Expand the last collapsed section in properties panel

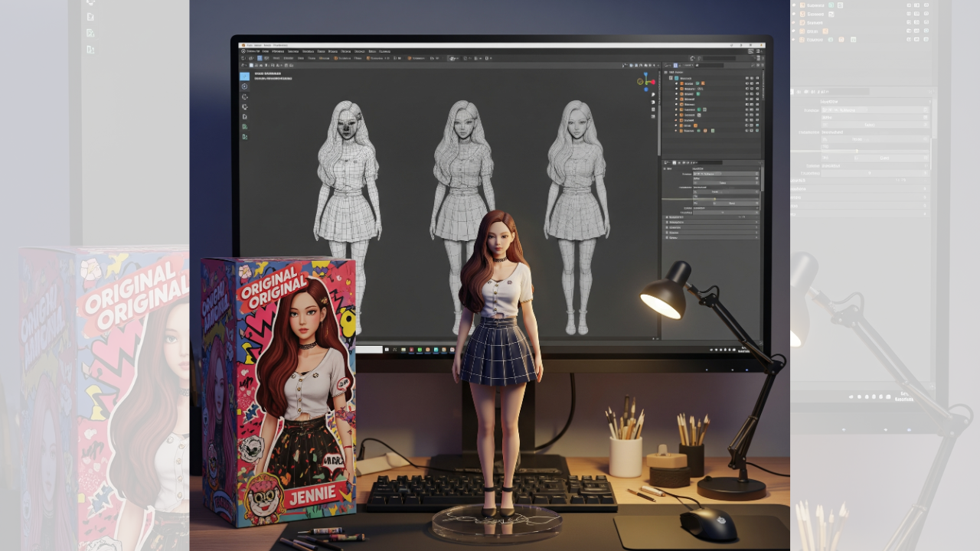point(666,237)
